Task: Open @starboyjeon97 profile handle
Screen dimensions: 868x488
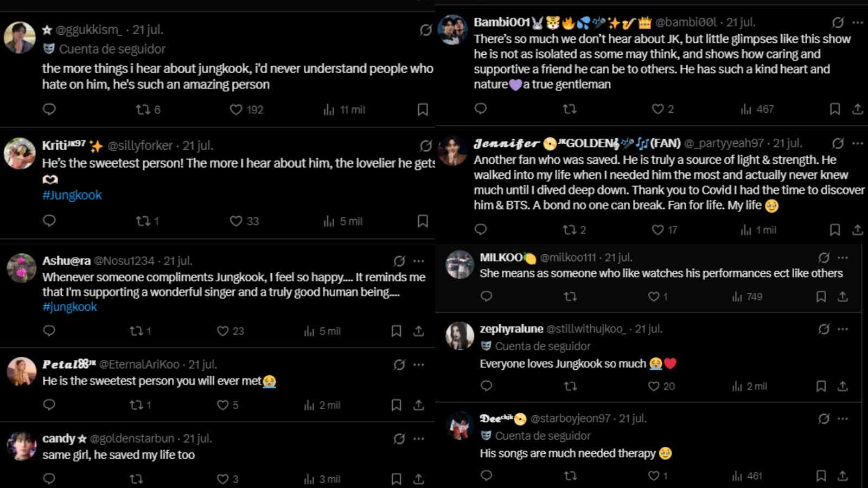Action: [570, 419]
